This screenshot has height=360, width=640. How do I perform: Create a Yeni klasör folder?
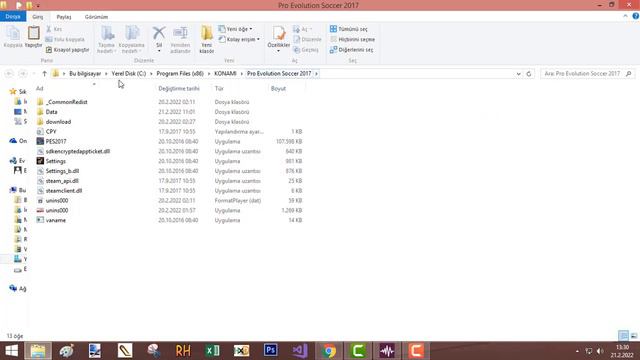207,40
